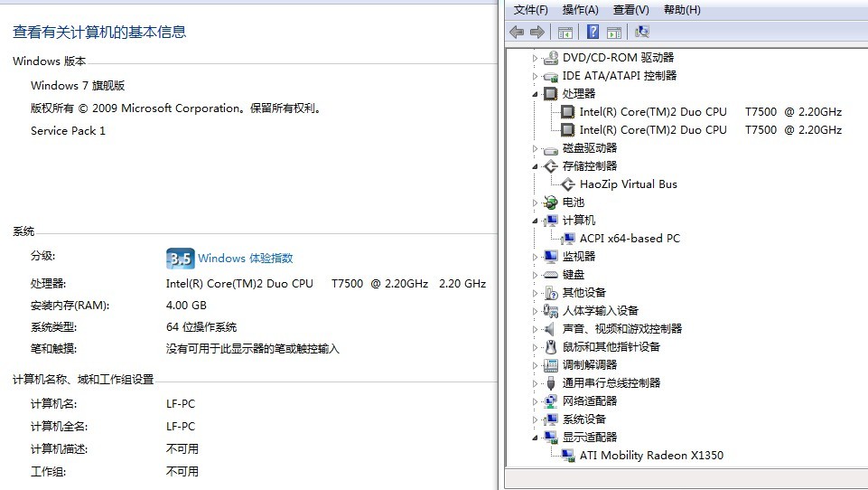Open the Windows 体验指数 link

tap(246, 259)
